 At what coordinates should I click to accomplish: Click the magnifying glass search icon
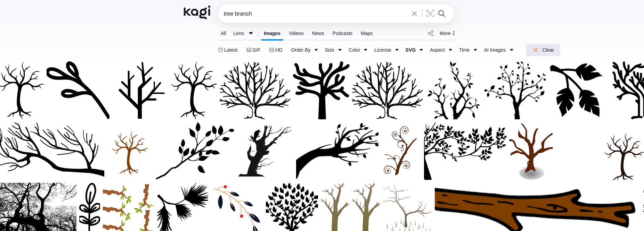442,14
